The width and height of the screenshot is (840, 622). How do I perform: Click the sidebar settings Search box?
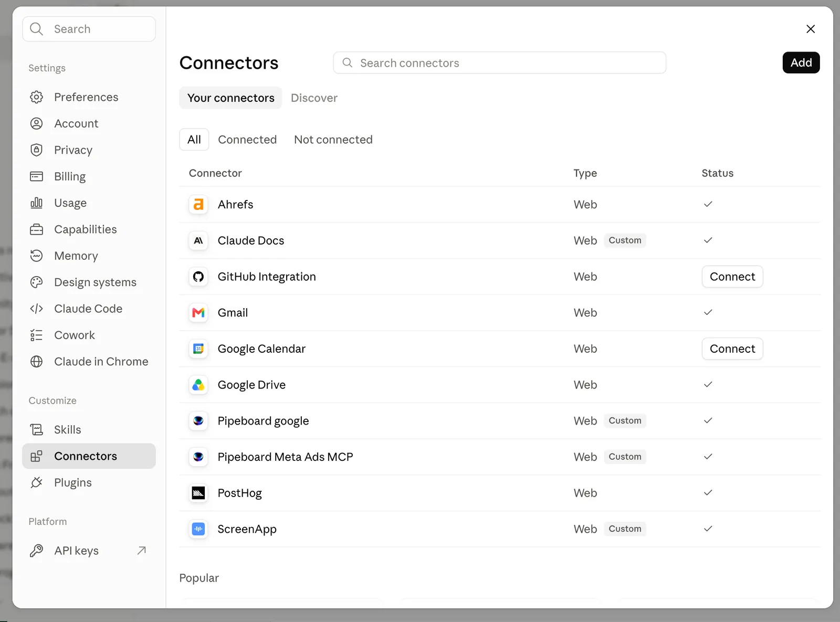coord(89,29)
